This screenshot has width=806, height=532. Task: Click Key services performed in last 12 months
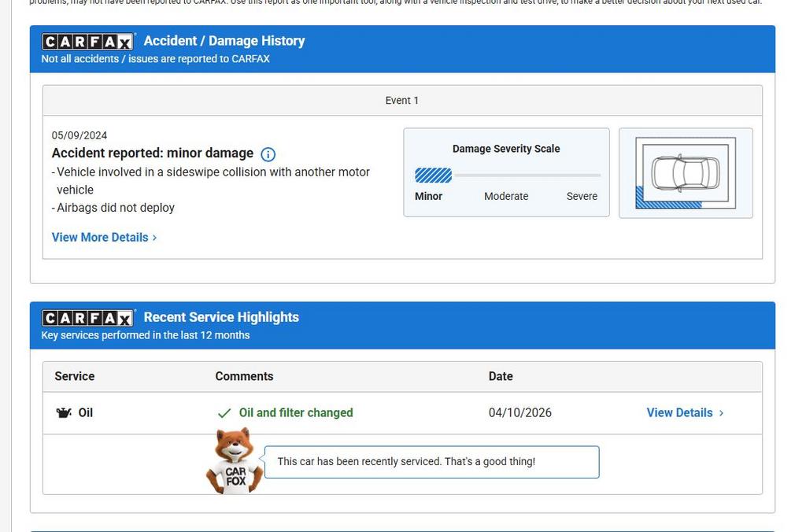coord(146,335)
